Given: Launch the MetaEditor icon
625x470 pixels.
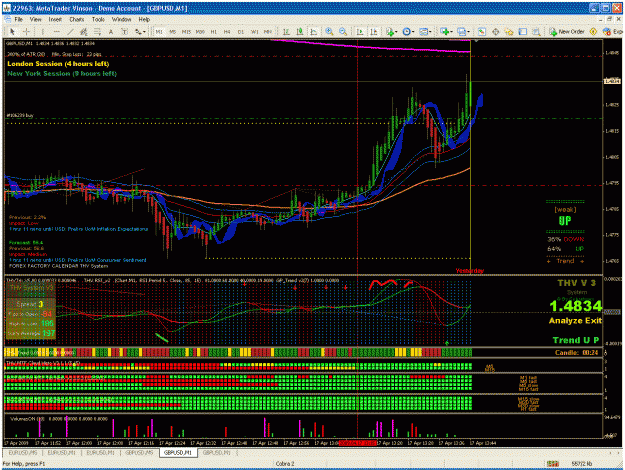Looking at the screenshot, I should [593, 32].
